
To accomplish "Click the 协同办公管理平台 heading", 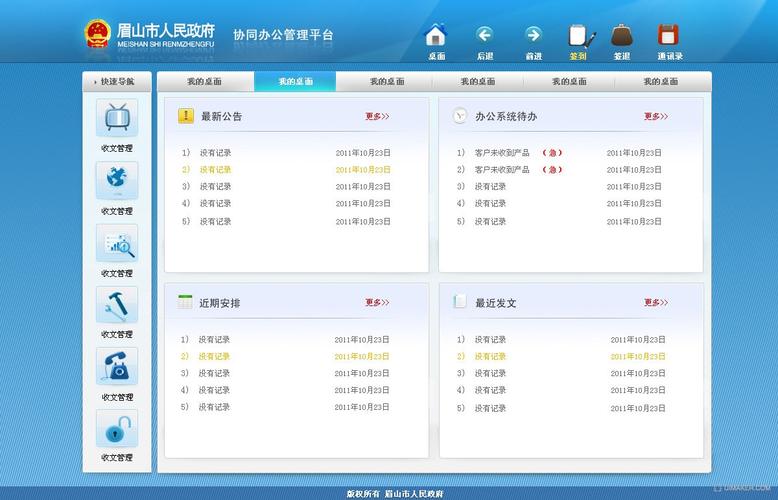I will click(x=283, y=35).
